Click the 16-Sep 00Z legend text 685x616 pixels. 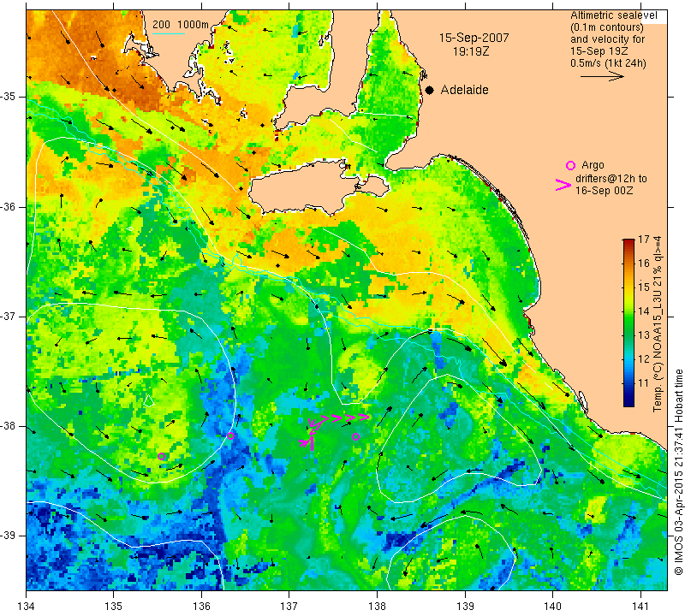[604, 190]
